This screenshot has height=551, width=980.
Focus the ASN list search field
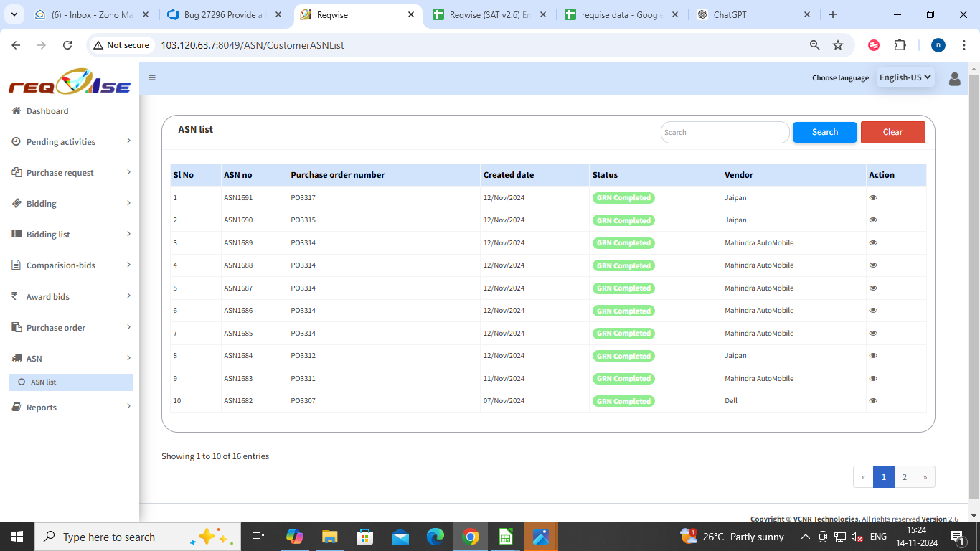pos(725,132)
